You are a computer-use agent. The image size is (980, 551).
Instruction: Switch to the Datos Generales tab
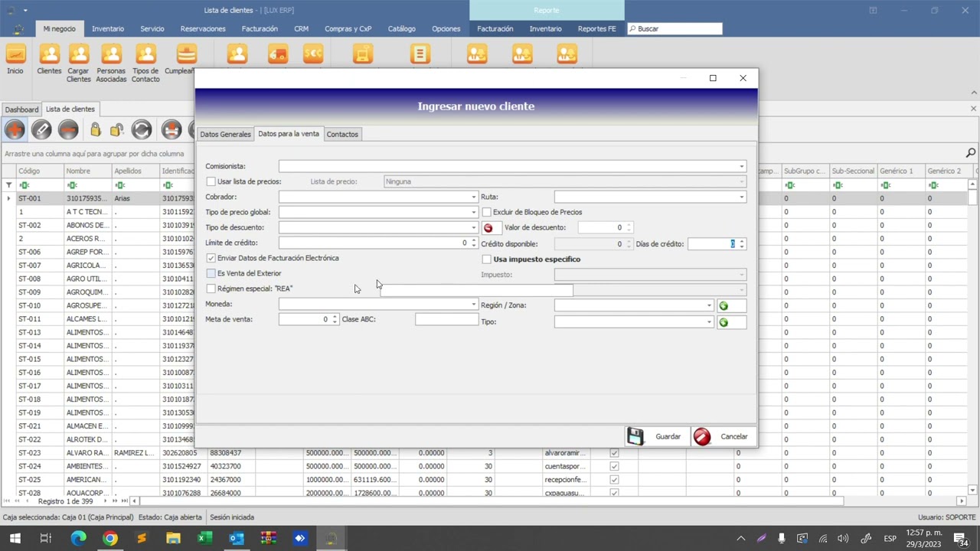click(225, 134)
